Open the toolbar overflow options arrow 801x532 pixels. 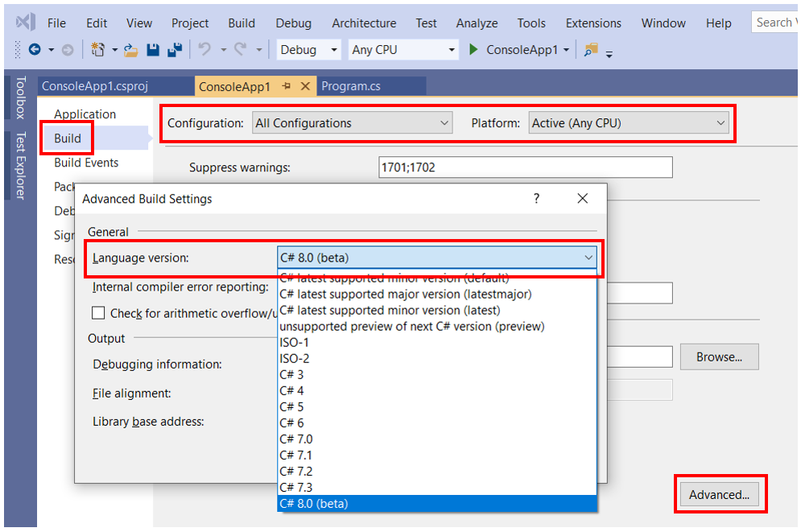click(x=609, y=53)
